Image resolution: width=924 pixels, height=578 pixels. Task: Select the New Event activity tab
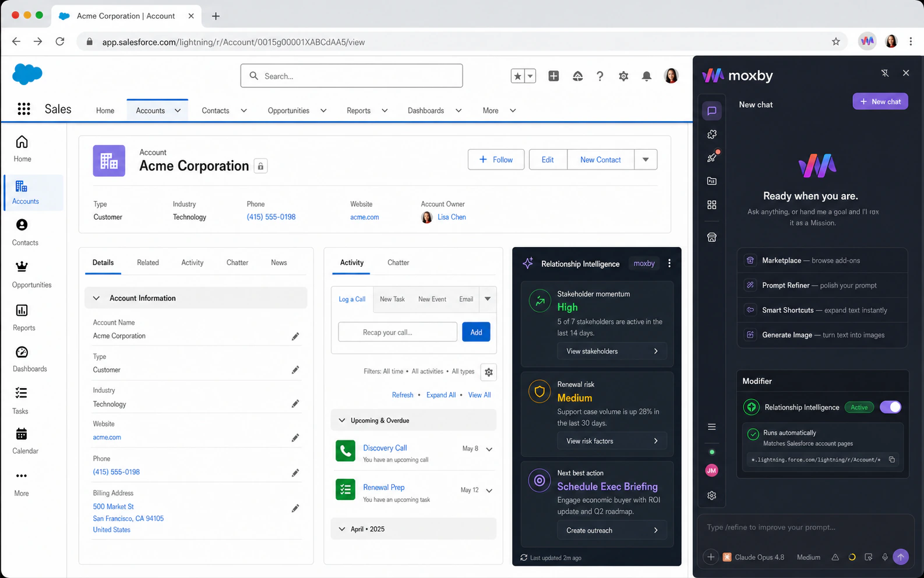click(x=432, y=299)
